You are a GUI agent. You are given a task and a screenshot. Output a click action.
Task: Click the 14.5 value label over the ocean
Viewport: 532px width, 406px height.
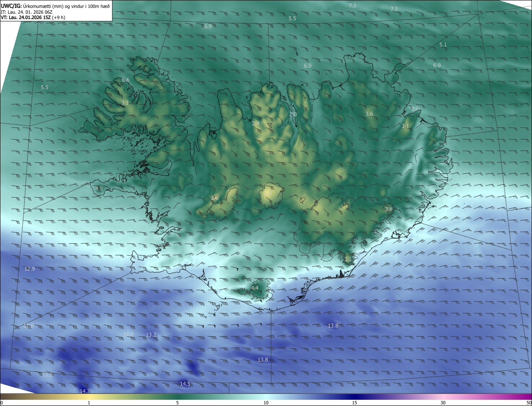(185, 384)
